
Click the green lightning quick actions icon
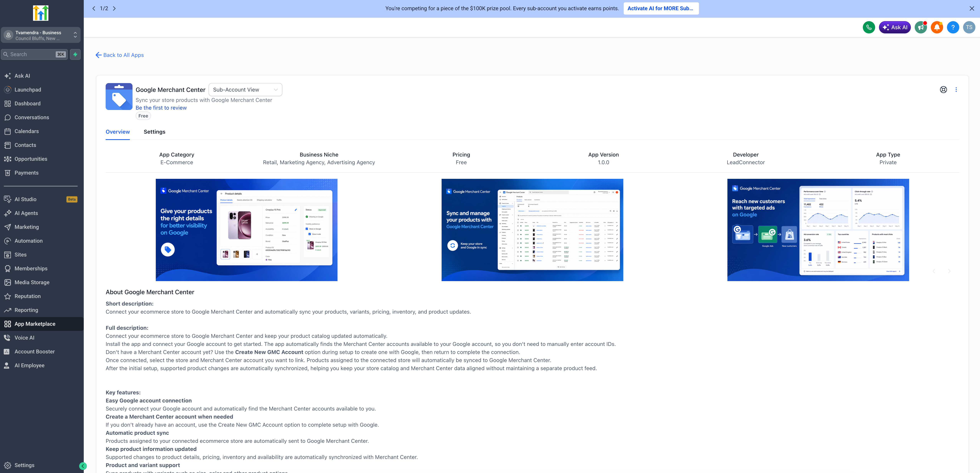75,54
